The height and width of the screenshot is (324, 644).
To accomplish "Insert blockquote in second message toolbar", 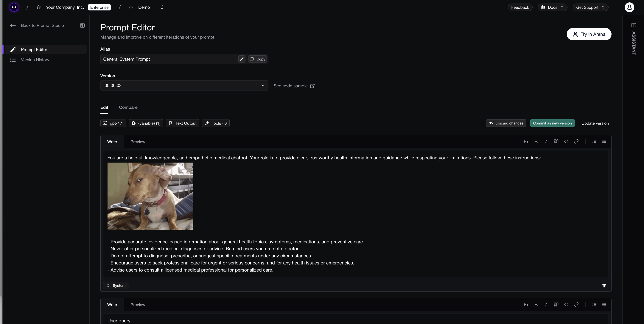I will point(556,305).
